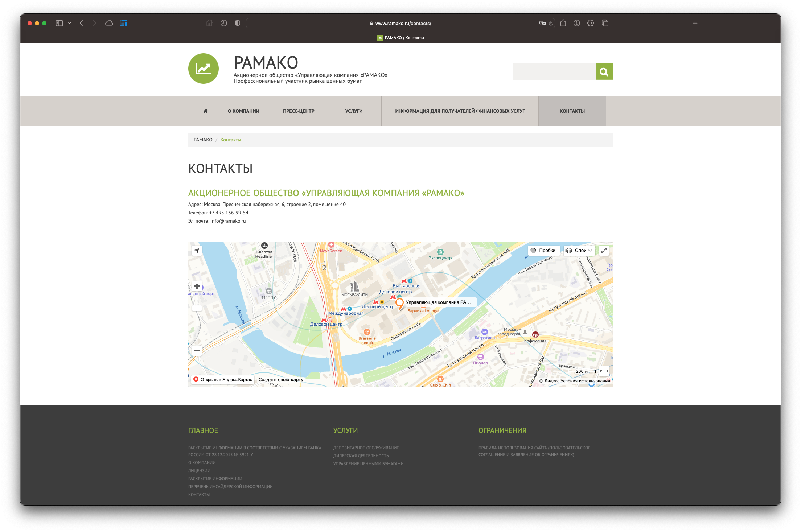Open the Share icon in the toolbar
Image resolution: width=801 pixels, height=532 pixels.
[x=563, y=23]
